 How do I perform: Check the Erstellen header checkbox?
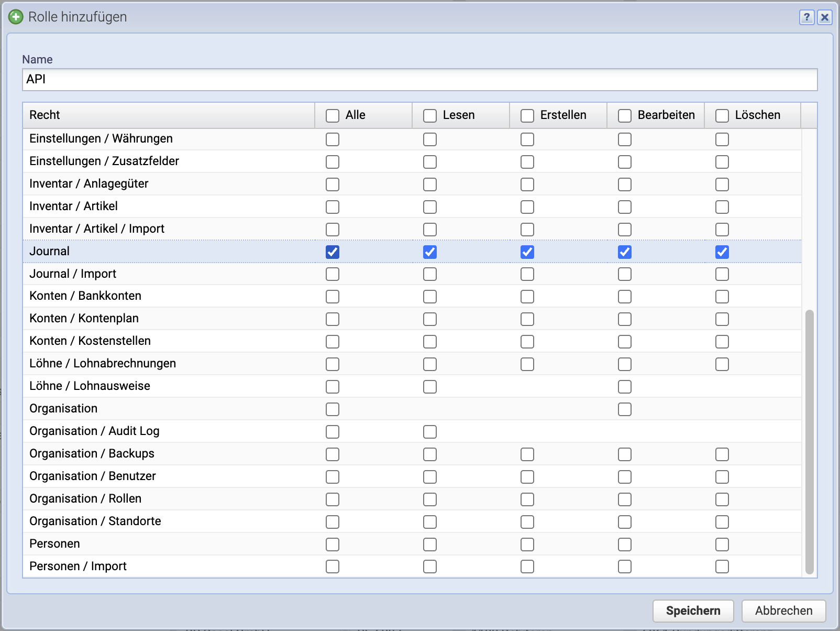tap(527, 116)
